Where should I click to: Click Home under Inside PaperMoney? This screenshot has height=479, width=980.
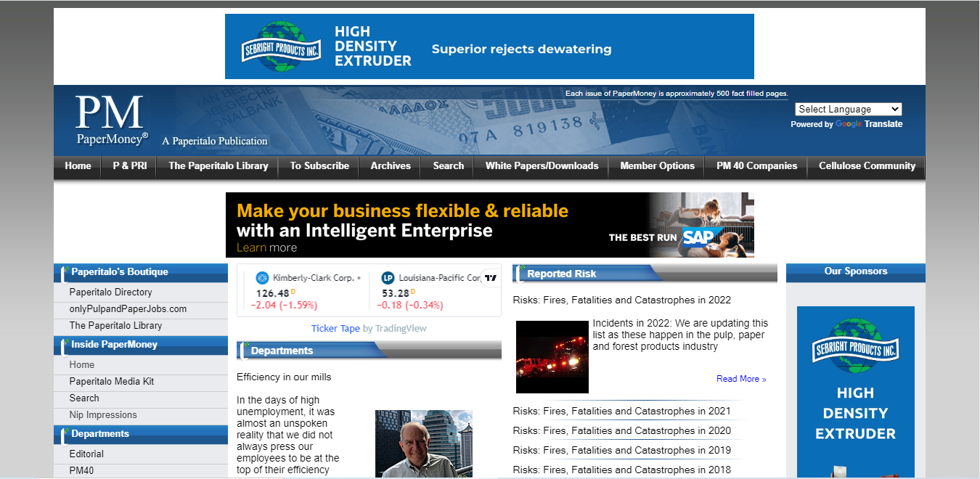pos(82,365)
